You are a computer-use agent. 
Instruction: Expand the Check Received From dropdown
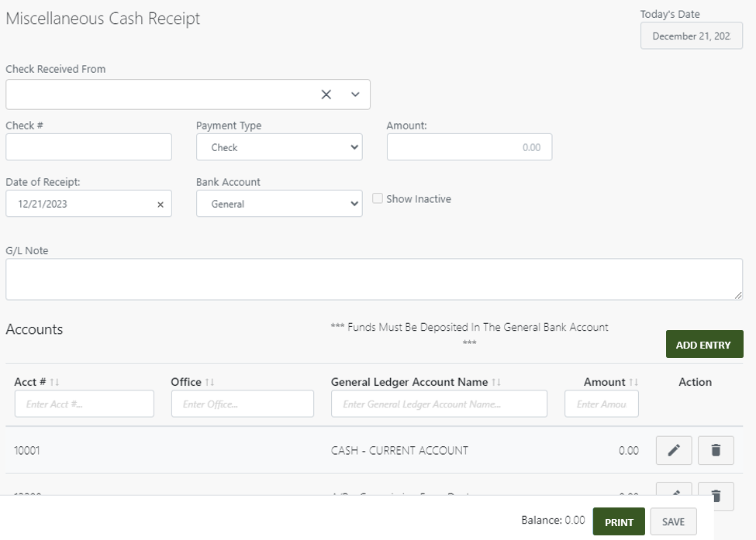tap(355, 94)
